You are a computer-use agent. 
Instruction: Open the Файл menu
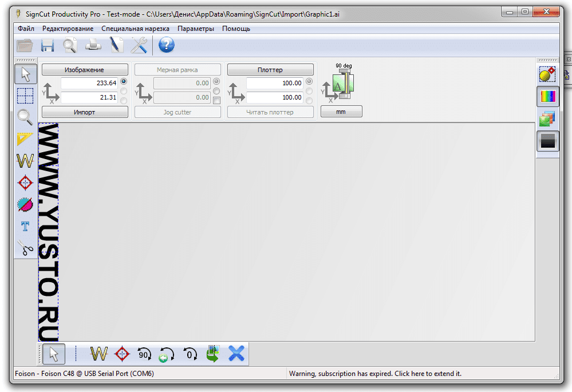point(26,29)
